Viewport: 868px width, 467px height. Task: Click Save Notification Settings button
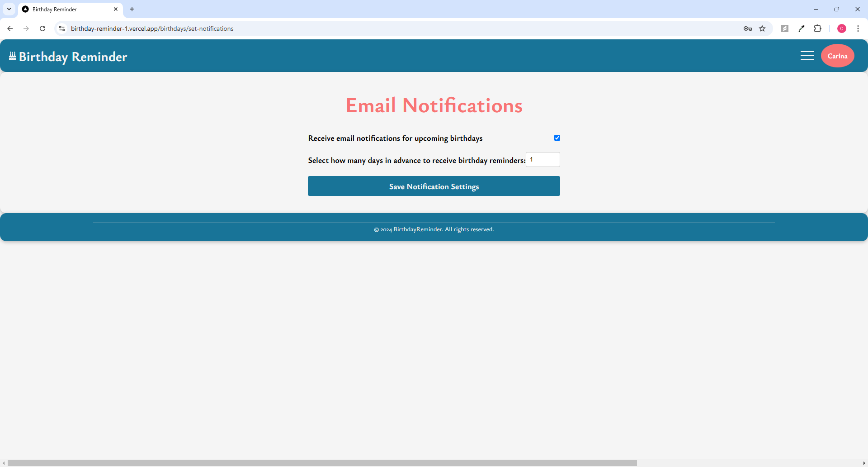(x=434, y=186)
